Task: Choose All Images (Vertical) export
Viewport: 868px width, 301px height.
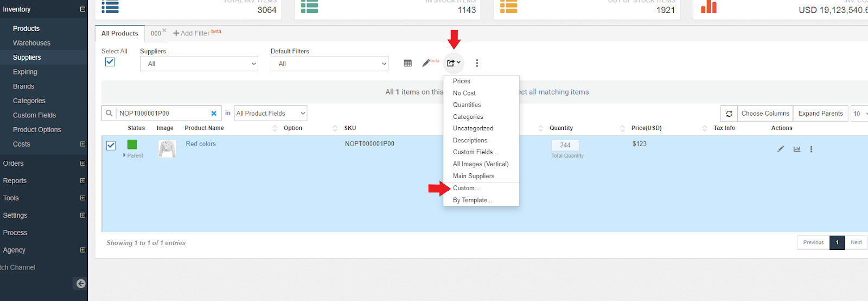Action: 481,164
